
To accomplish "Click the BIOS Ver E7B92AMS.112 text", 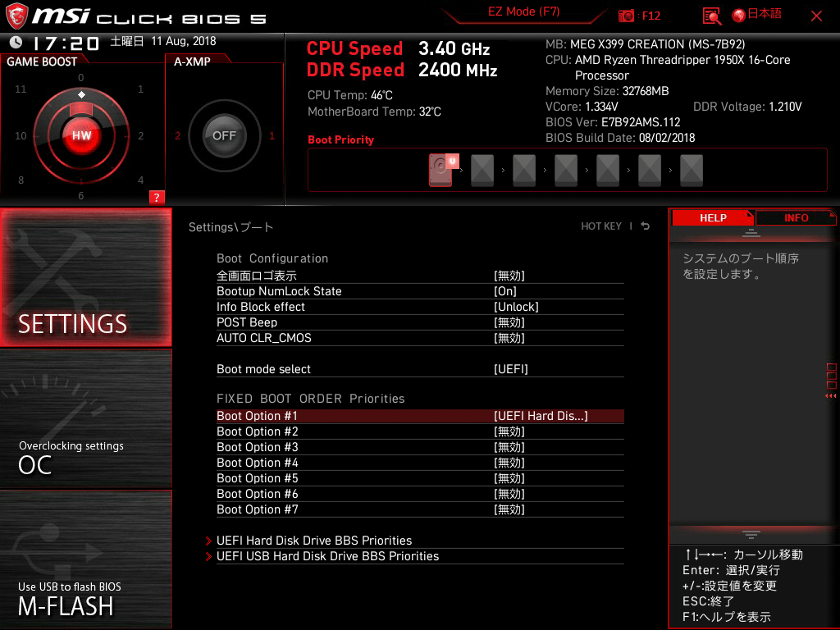I will [x=613, y=122].
